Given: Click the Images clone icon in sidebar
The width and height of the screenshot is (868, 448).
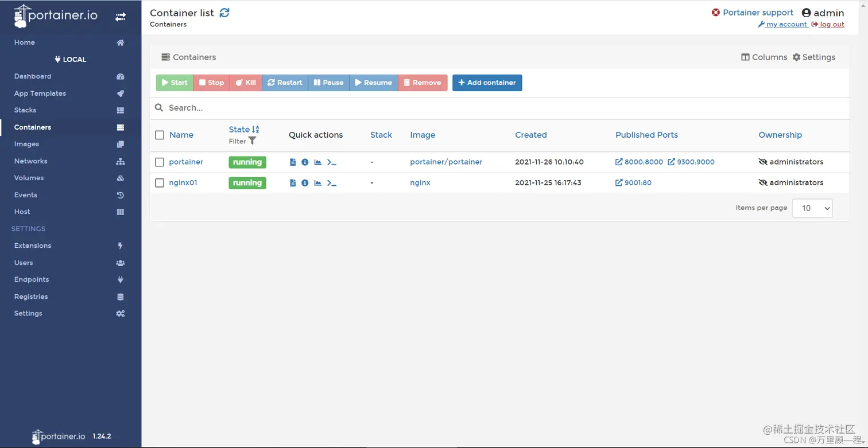Looking at the screenshot, I should point(120,144).
